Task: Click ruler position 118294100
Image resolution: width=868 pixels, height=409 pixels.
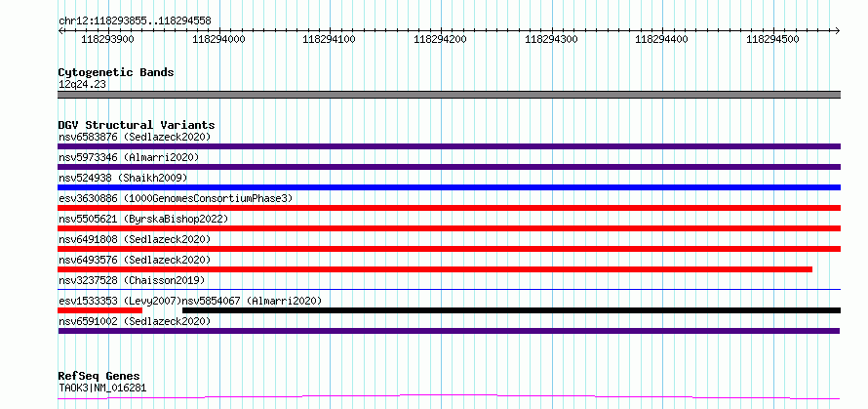Action: point(330,39)
